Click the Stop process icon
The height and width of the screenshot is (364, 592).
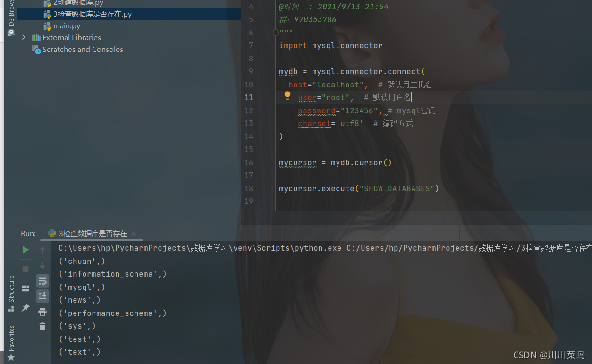coord(26,269)
